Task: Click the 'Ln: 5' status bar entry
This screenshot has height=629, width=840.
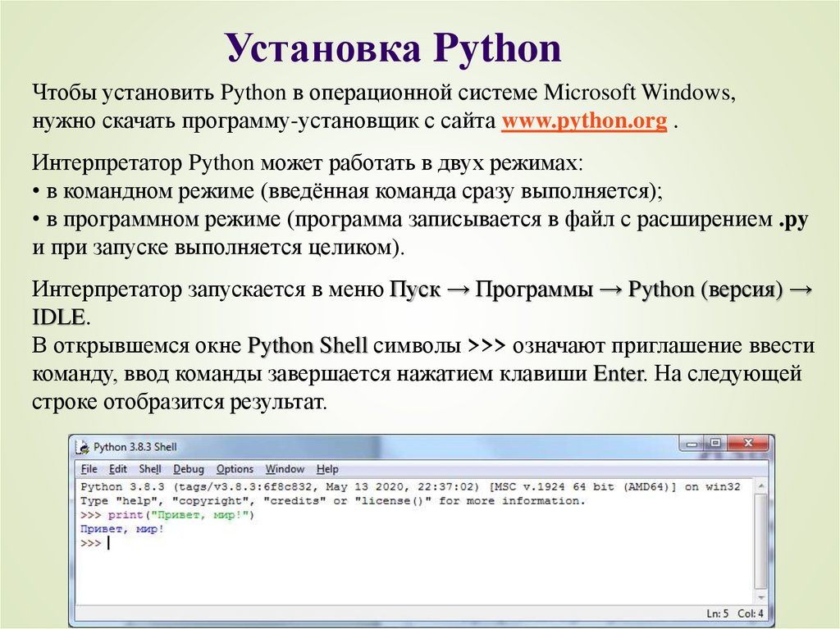Action: point(717,614)
